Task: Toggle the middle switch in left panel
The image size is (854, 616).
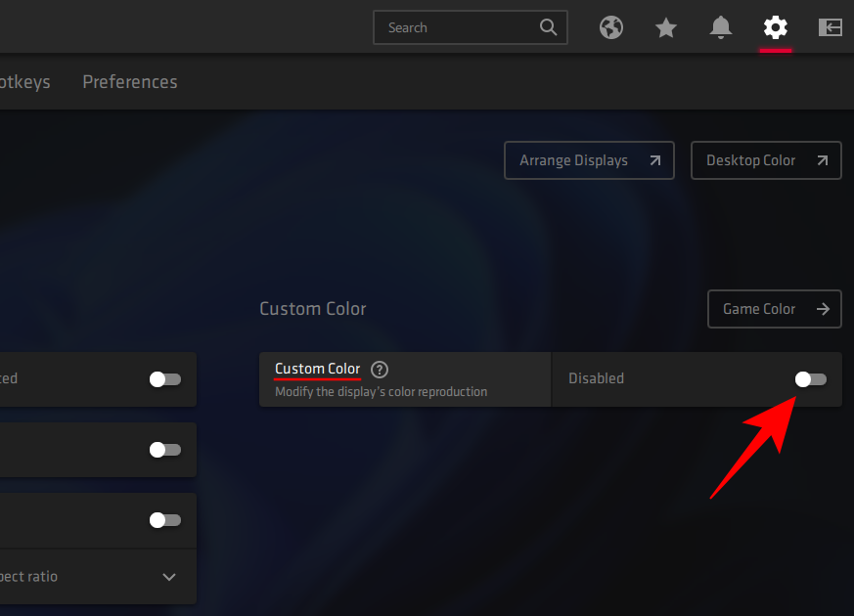Action: (x=165, y=450)
